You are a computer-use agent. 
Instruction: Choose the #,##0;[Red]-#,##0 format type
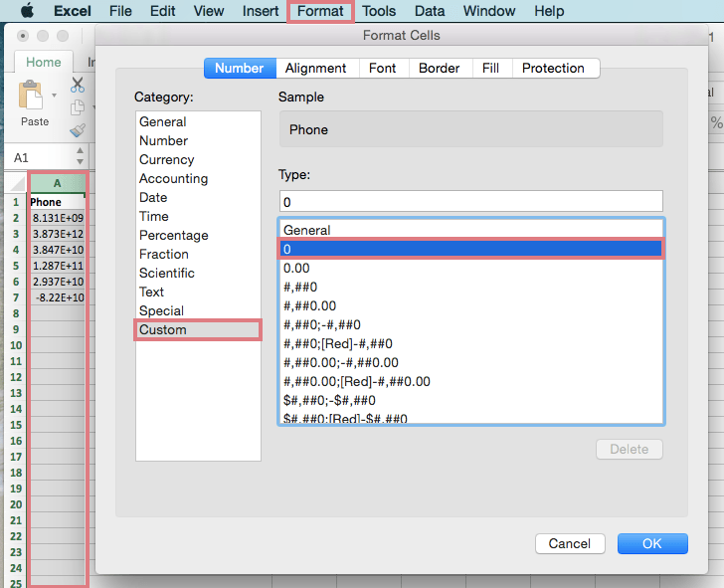pos(471,344)
